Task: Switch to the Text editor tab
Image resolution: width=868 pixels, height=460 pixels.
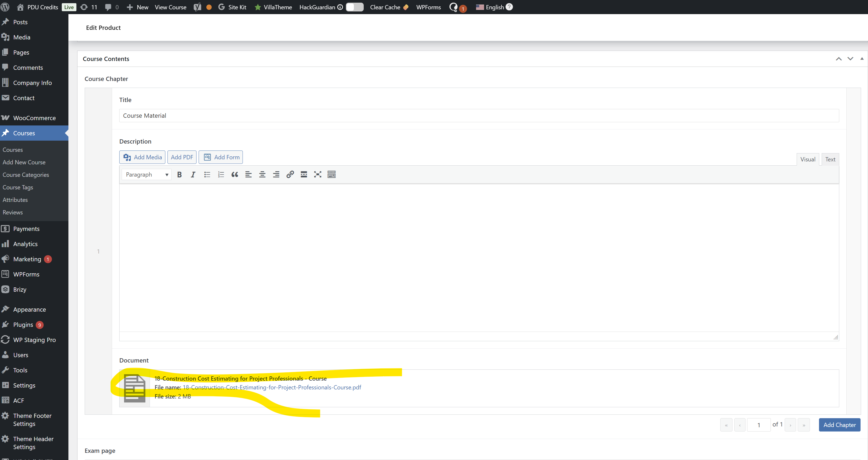Action: [x=830, y=159]
